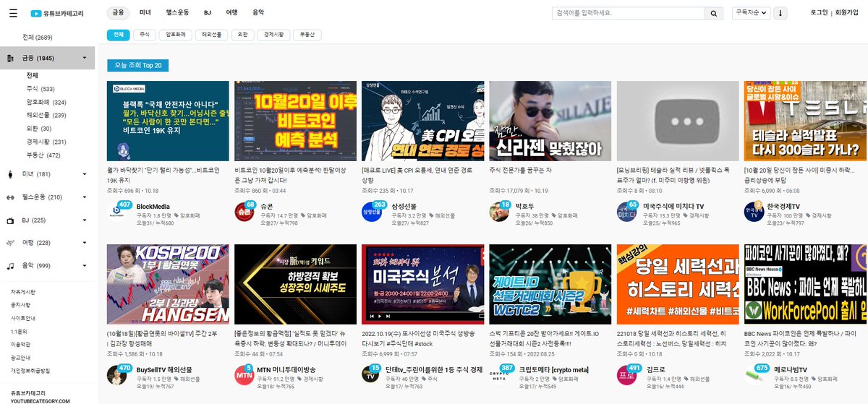
Task: Click the BlockMedia channel avatar
Action: point(118,210)
